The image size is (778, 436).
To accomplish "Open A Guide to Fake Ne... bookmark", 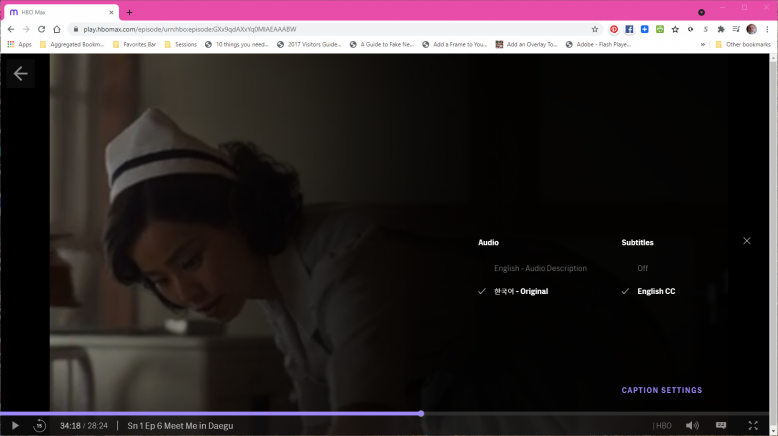I will coord(382,45).
